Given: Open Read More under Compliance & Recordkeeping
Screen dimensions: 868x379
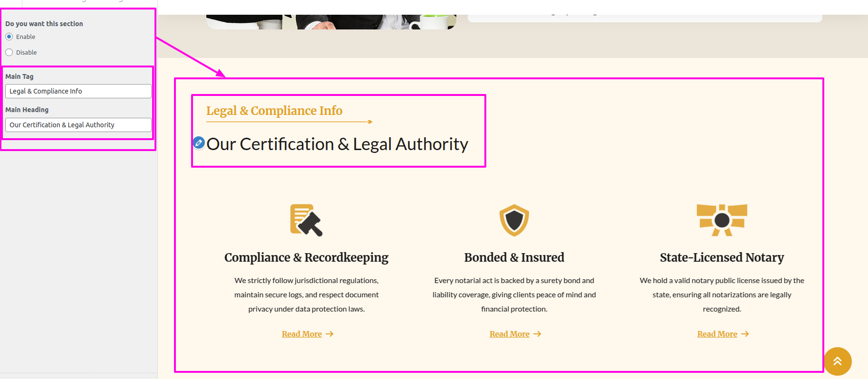Looking at the screenshot, I should tap(301, 334).
